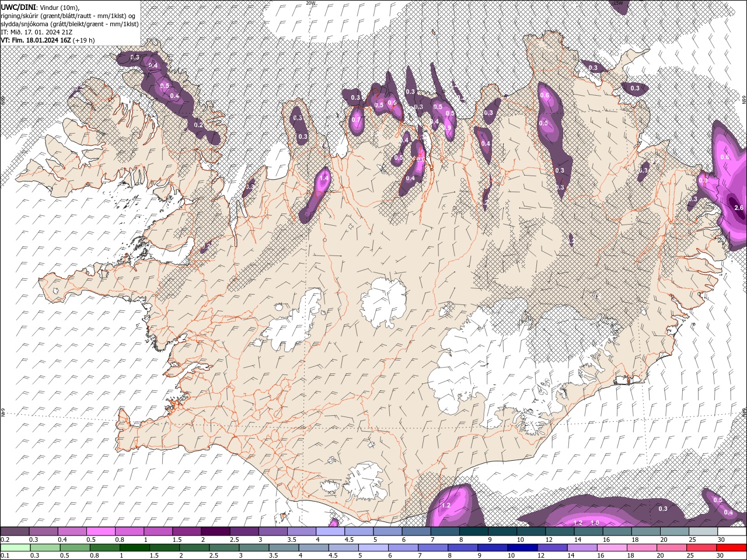Select the 20W longitude label

(310, 3)
